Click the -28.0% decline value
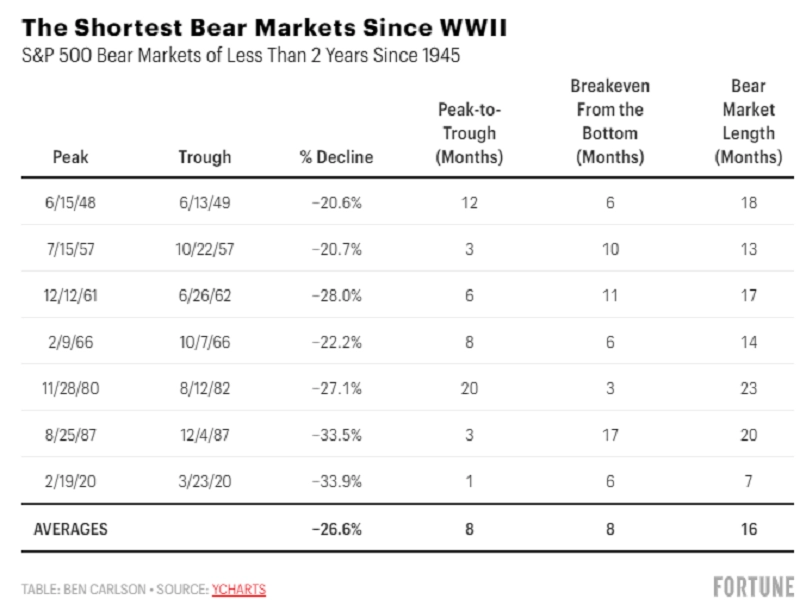Screen dimensions: 800x605 pyautogui.click(x=337, y=295)
